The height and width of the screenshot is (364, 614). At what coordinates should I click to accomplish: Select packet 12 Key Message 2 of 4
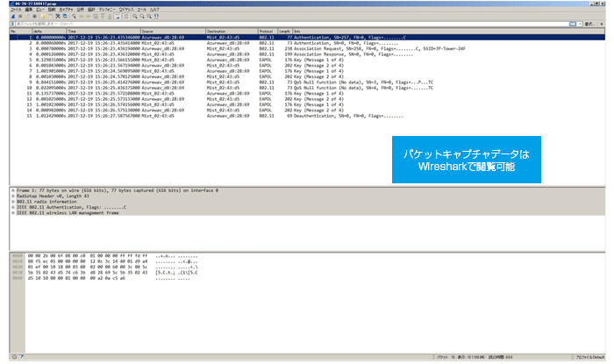[307, 99]
